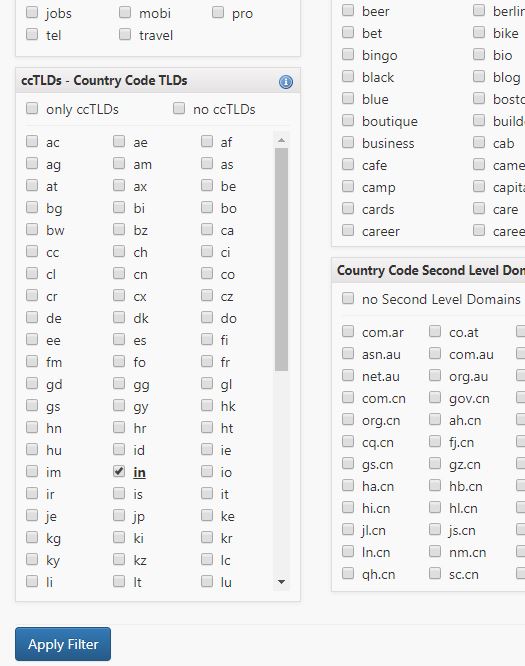Select the 'blog' gTLD checkbox
Screen dimensions: 525x666
click(479, 76)
